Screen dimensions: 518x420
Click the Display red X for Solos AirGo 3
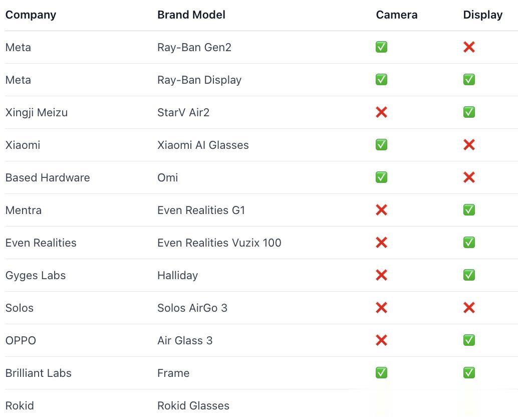[469, 308]
